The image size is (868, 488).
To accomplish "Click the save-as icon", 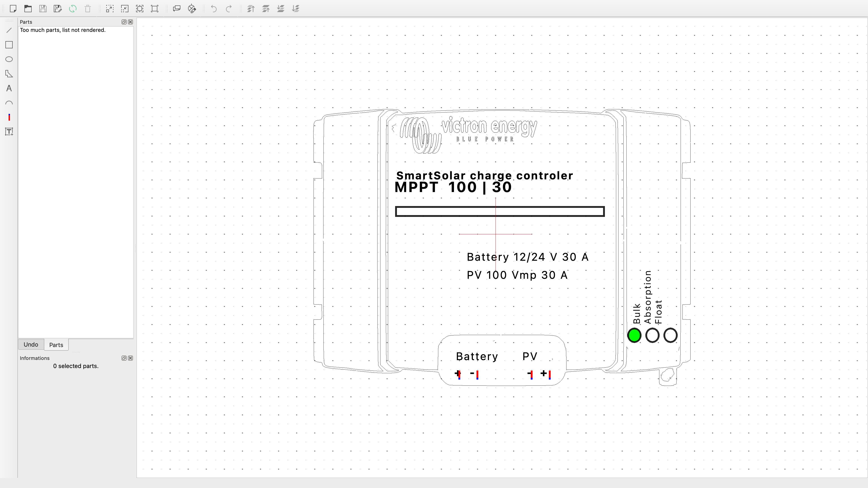I will (58, 9).
